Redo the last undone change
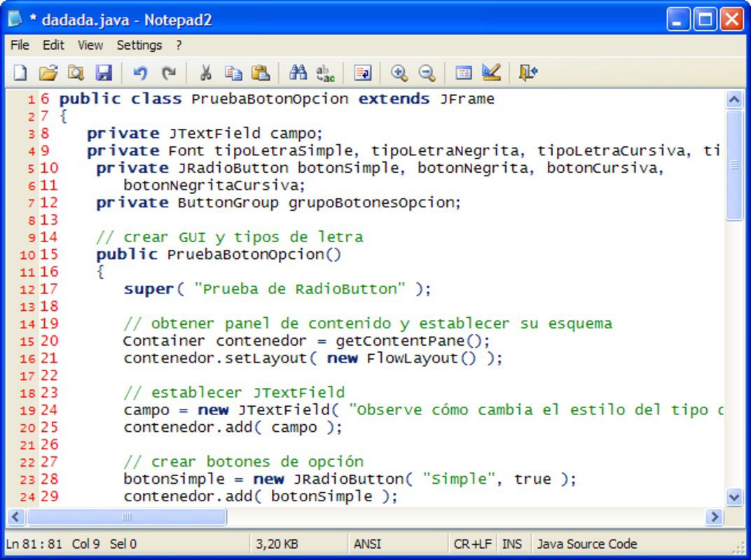Screen dimensions: 751x560 click(169, 72)
